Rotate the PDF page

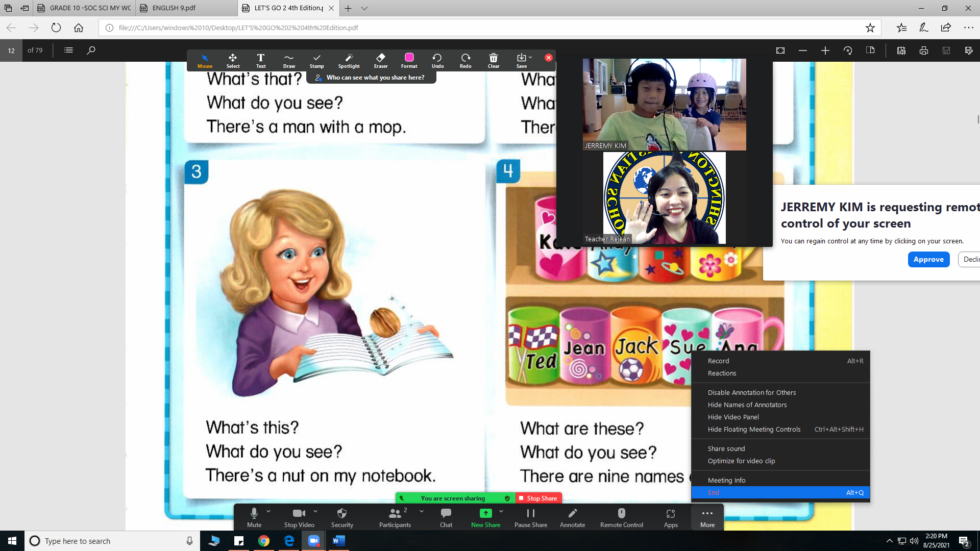(848, 50)
